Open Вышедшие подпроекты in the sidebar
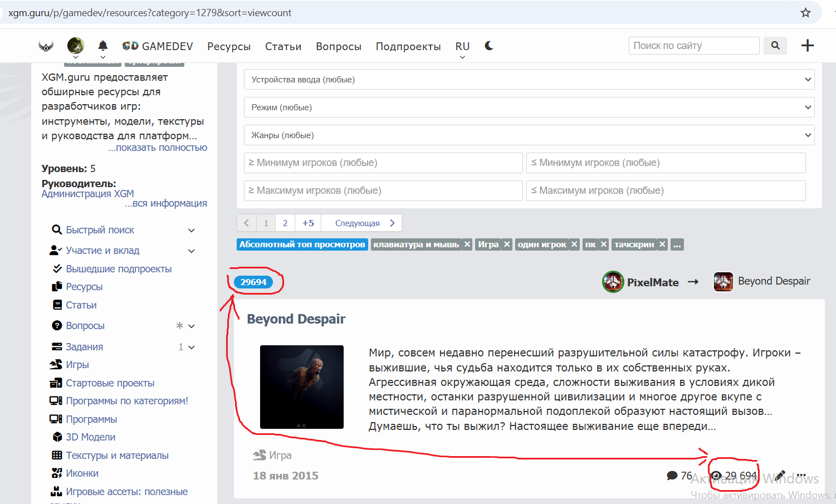Viewport: 836px width, 504px height. click(119, 269)
